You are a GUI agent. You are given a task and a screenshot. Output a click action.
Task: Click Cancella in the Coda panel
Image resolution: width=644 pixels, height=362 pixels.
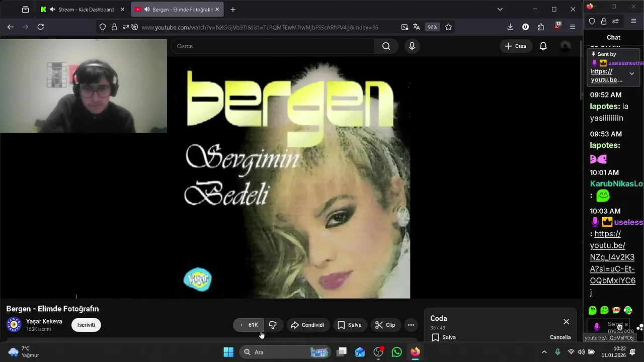pyautogui.click(x=560, y=337)
